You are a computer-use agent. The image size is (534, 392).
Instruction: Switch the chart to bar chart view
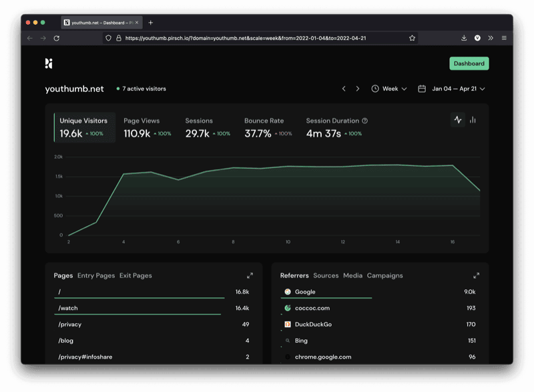(x=473, y=119)
